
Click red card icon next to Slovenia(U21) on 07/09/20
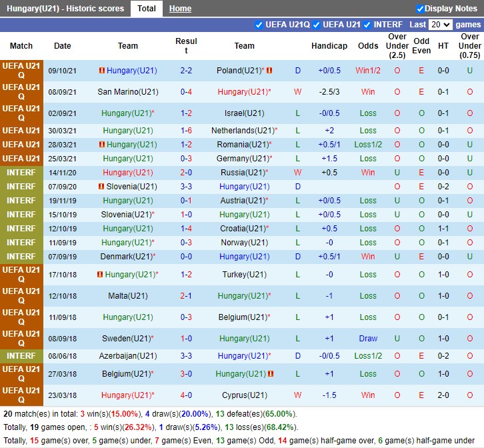point(102,187)
